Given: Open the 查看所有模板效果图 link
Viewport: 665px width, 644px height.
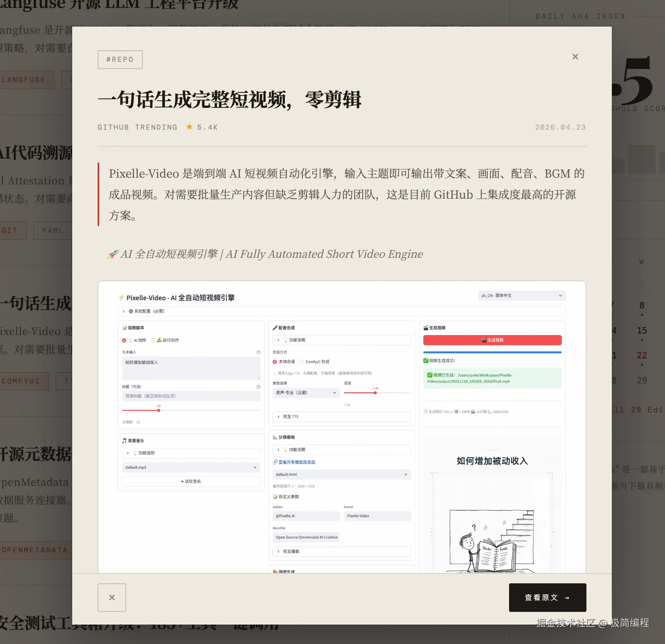Looking at the screenshot, I should (297, 462).
